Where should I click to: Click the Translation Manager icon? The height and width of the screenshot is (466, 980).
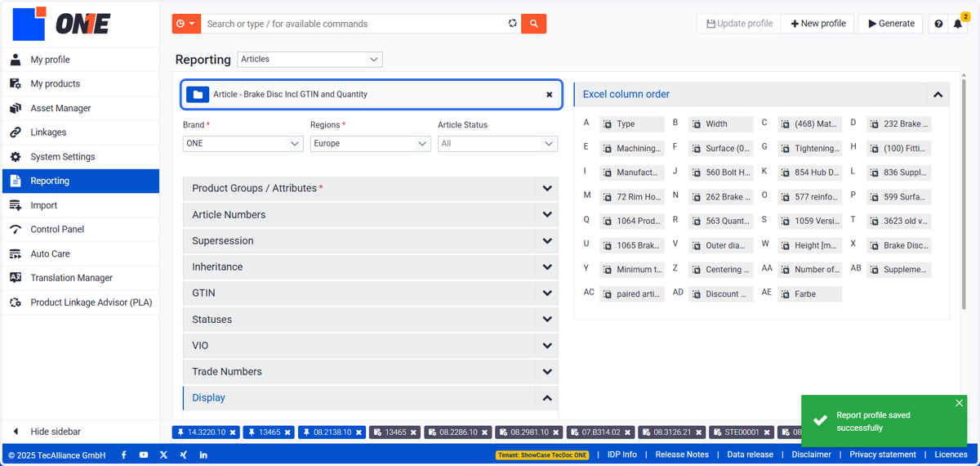(x=16, y=278)
